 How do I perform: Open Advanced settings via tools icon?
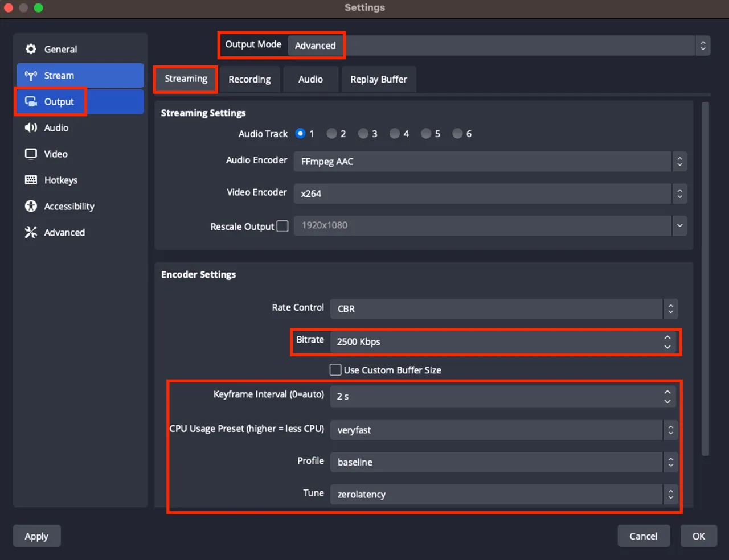31,233
